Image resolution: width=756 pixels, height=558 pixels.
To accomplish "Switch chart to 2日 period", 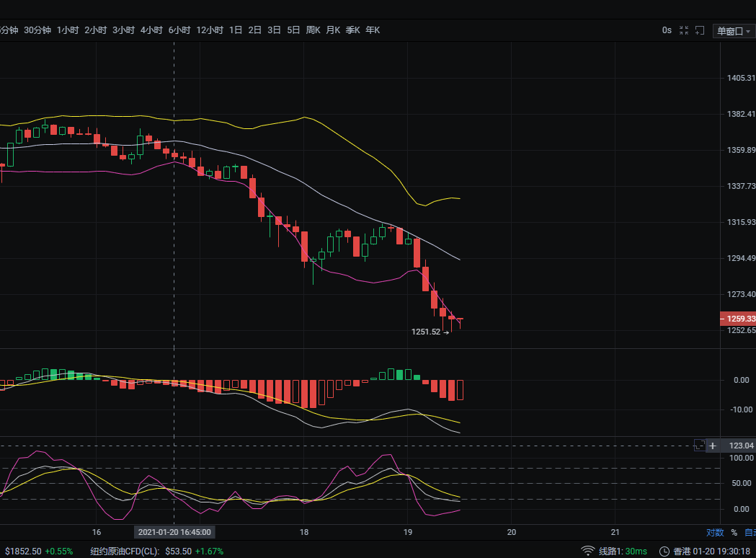I will 254,30.
